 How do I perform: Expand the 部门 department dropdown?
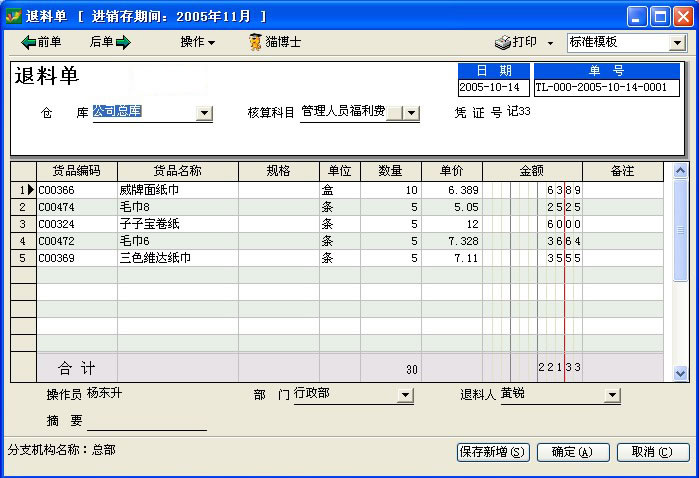click(x=405, y=396)
